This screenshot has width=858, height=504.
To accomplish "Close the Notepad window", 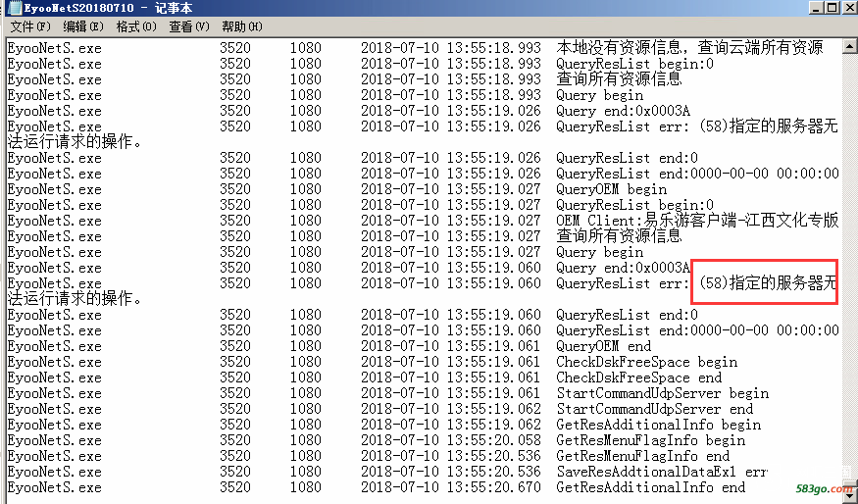I will pyautogui.click(x=849, y=8).
